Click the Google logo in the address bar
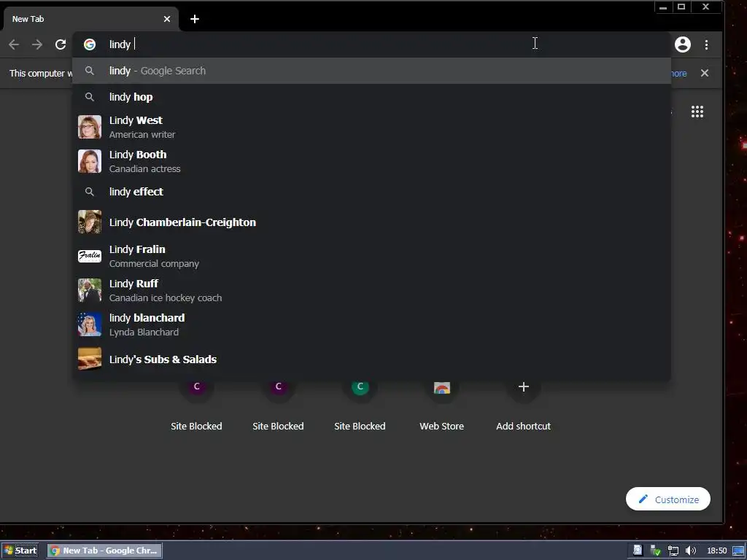The image size is (747, 560). (x=90, y=44)
